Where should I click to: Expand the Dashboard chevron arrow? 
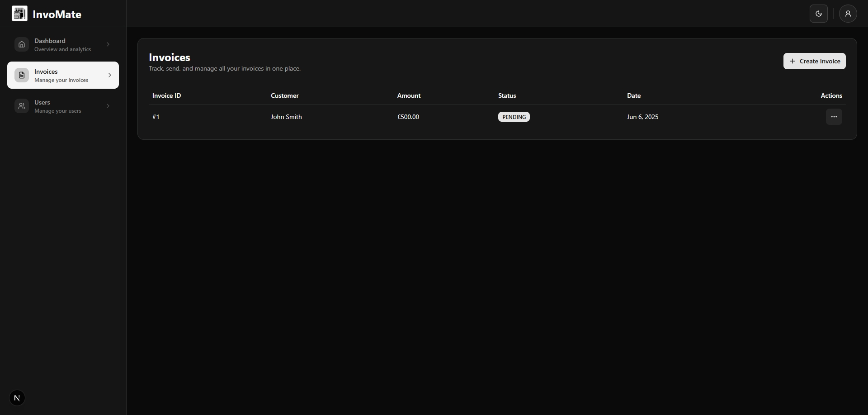(108, 44)
